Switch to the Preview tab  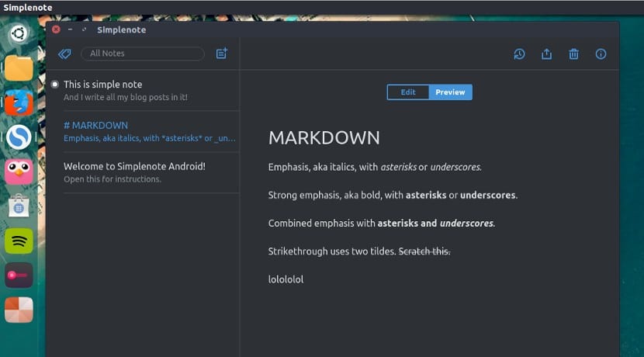450,92
